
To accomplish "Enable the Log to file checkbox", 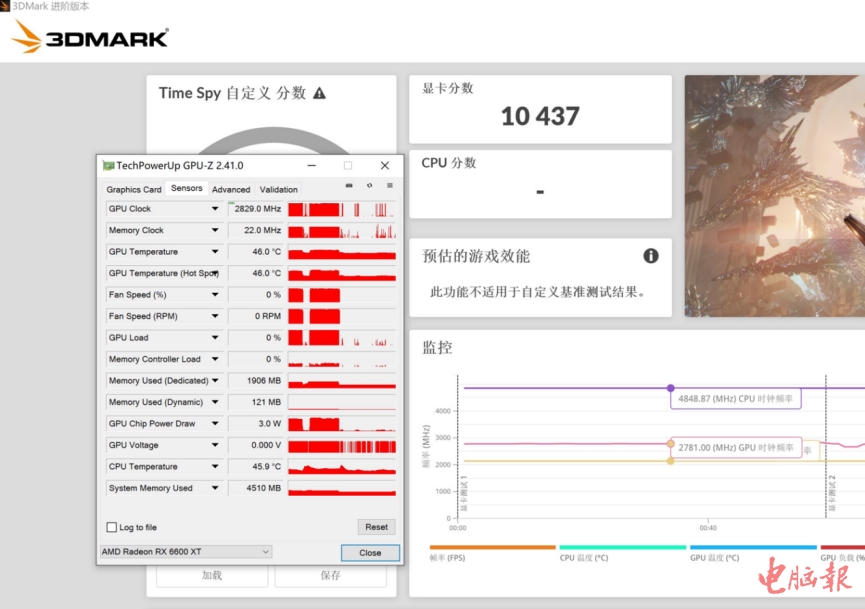I will click(112, 527).
